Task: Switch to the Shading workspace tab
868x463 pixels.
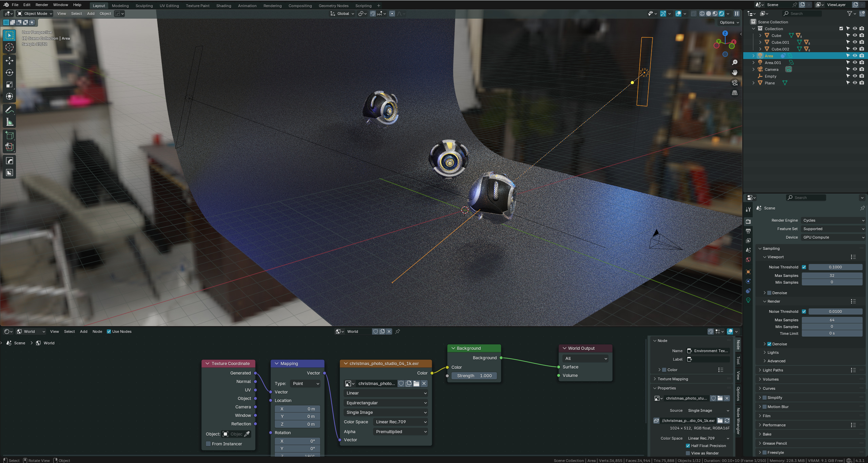Action: pos(224,6)
